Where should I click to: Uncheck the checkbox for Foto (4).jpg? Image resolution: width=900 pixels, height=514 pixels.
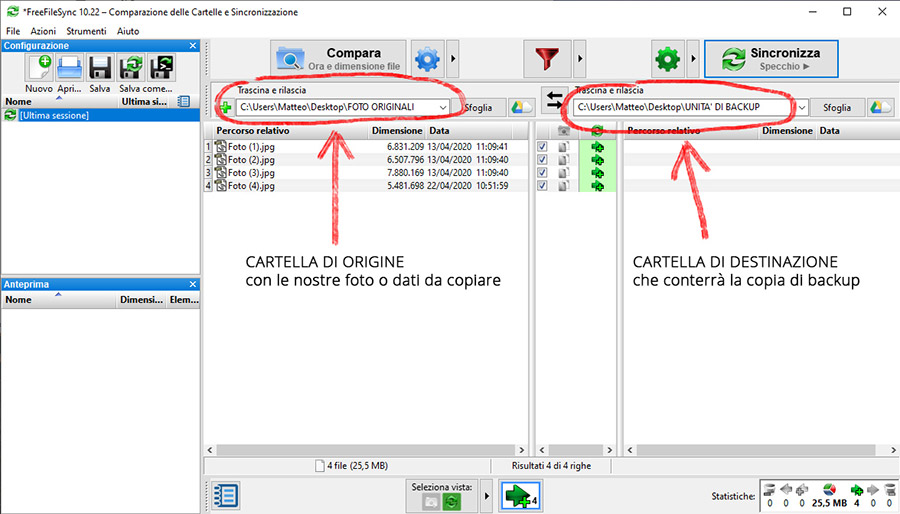pyautogui.click(x=542, y=186)
